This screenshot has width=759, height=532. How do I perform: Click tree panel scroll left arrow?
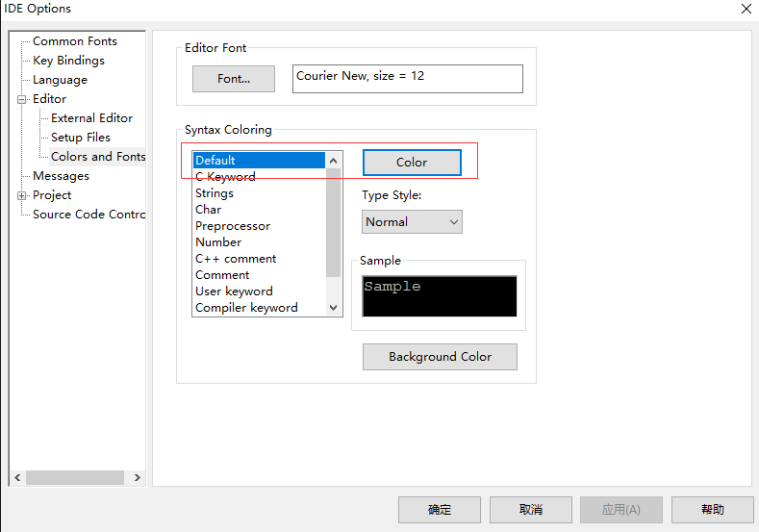pyautogui.click(x=17, y=478)
